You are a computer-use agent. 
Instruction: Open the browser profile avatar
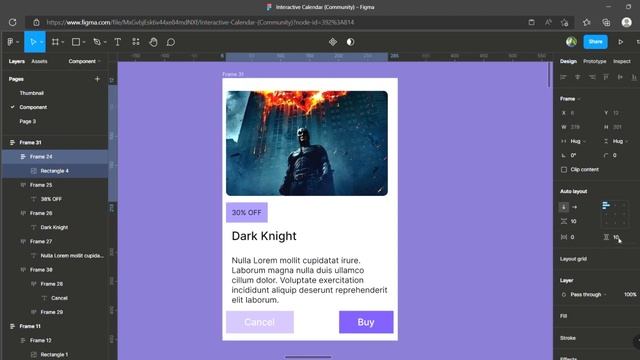627,22
